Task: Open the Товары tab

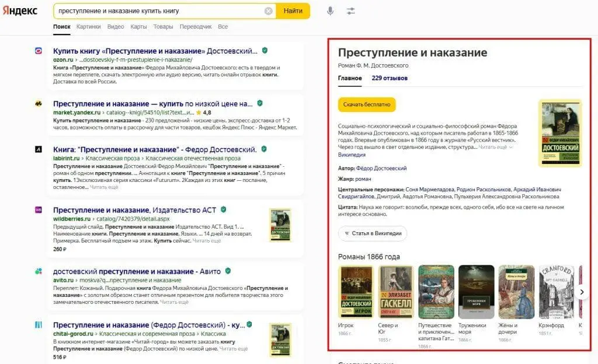Action: (164, 27)
